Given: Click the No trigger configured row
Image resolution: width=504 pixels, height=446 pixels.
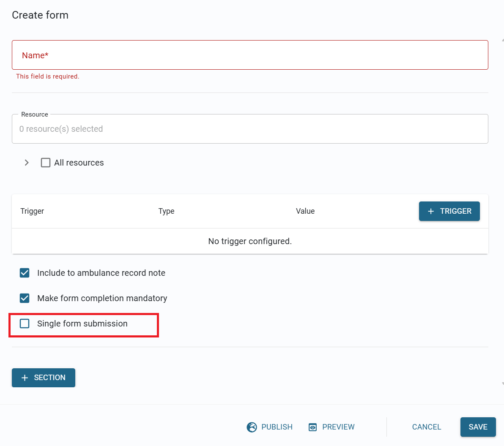Looking at the screenshot, I should pos(249,241).
